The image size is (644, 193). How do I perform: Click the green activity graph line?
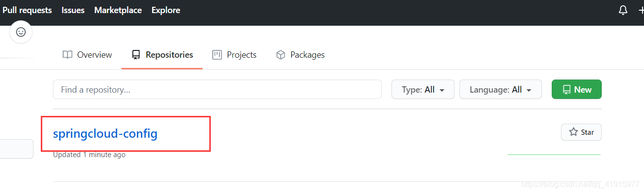point(554,155)
